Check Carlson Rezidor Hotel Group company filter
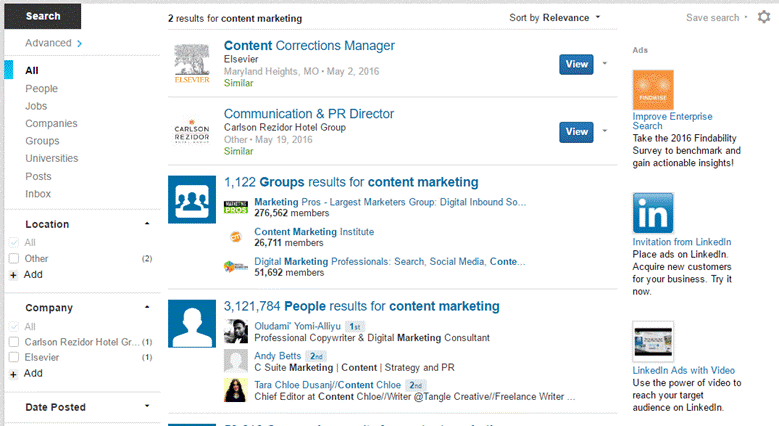The image size is (779, 426). click(14, 342)
